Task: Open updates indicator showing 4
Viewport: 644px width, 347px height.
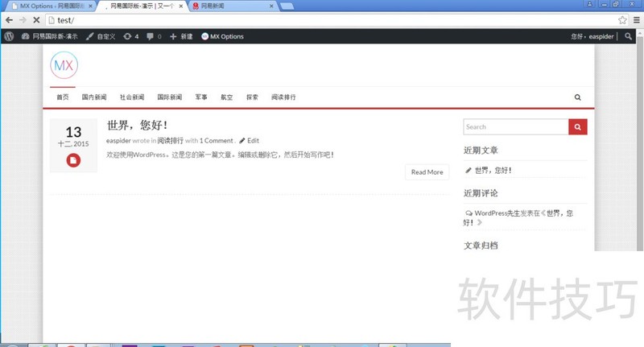Action: 131,36
